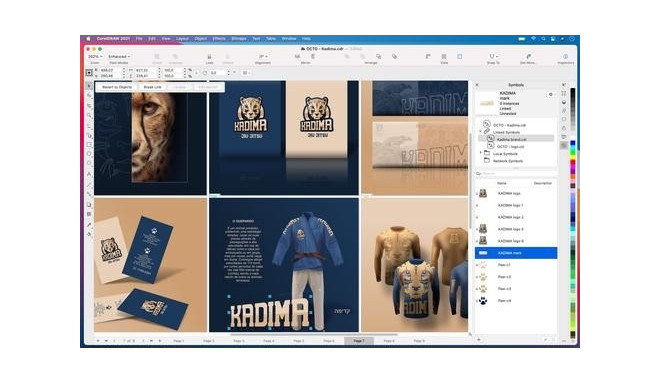The width and height of the screenshot is (660, 384).
Task: Open the Window menu
Action: click(x=289, y=39)
